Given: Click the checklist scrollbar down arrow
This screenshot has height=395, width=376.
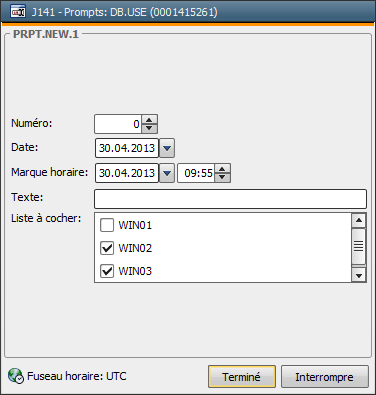Looking at the screenshot, I should click(x=359, y=275).
